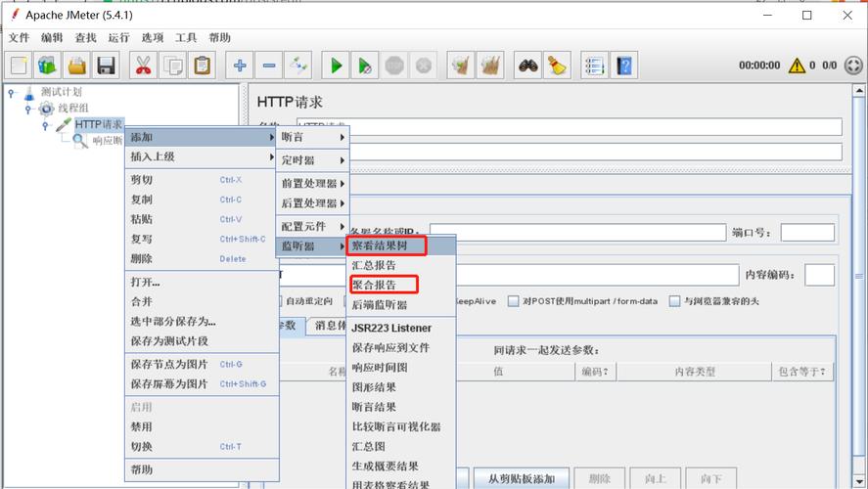The width and height of the screenshot is (868, 489).
Task: Click the Cut scissors toolbar icon
Action: [143, 66]
